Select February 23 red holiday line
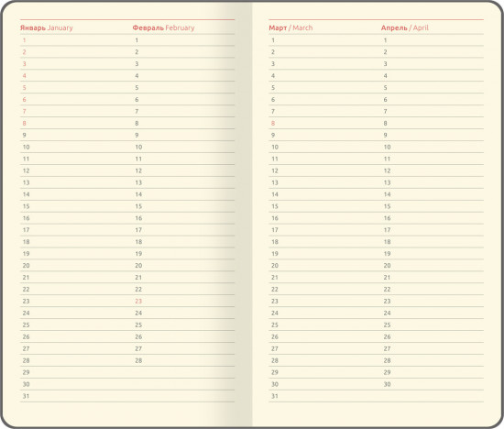The height and width of the screenshot is (429, 504). 183,301
